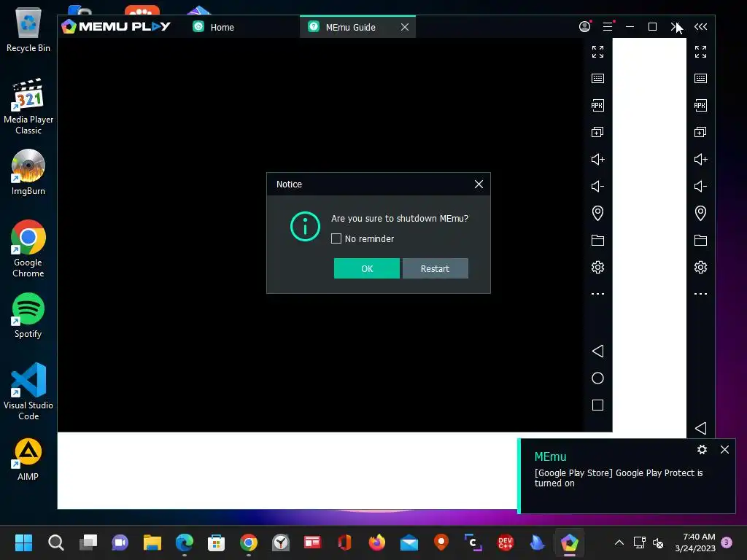Raise volume using inner toolbar speaker-plus icon
This screenshot has width=747, height=560.
(x=597, y=159)
